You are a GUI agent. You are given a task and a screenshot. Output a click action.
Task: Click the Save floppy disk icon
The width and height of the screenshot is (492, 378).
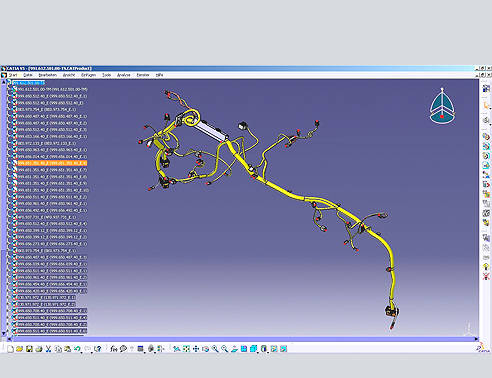[29, 349]
